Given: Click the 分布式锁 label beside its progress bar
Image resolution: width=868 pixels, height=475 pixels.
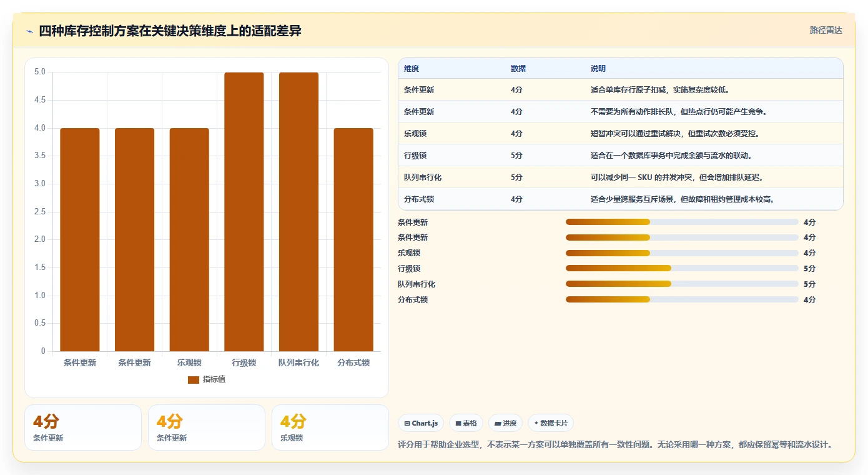Looking at the screenshot, I should point(413,300).
